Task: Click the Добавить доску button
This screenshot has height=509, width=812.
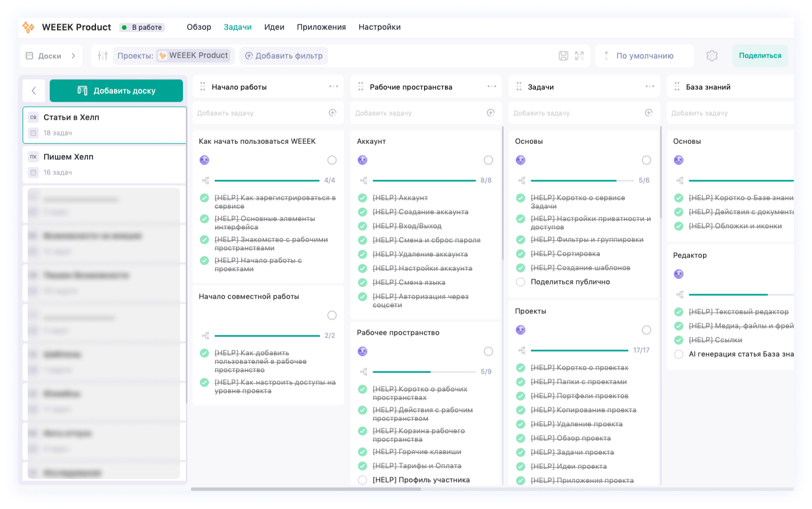Action: click(116, 91)
